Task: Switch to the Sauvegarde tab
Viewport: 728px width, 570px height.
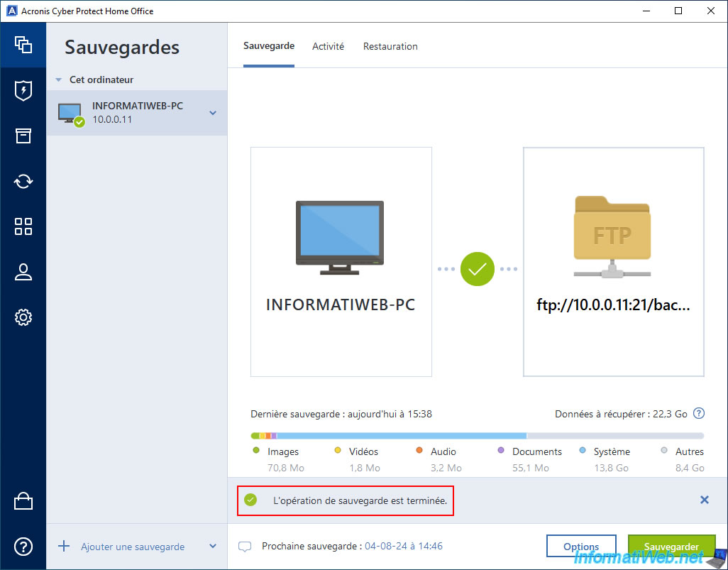Action: 269,46
